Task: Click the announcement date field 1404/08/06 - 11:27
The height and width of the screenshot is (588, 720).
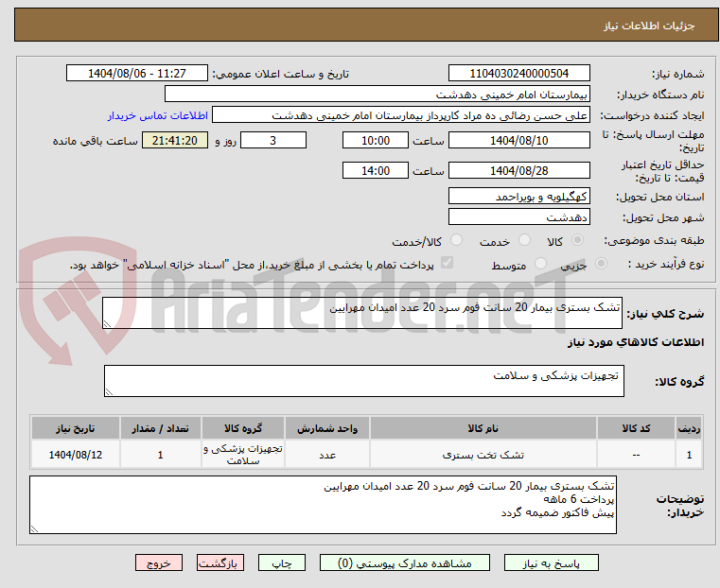Action: click(137, 74)
